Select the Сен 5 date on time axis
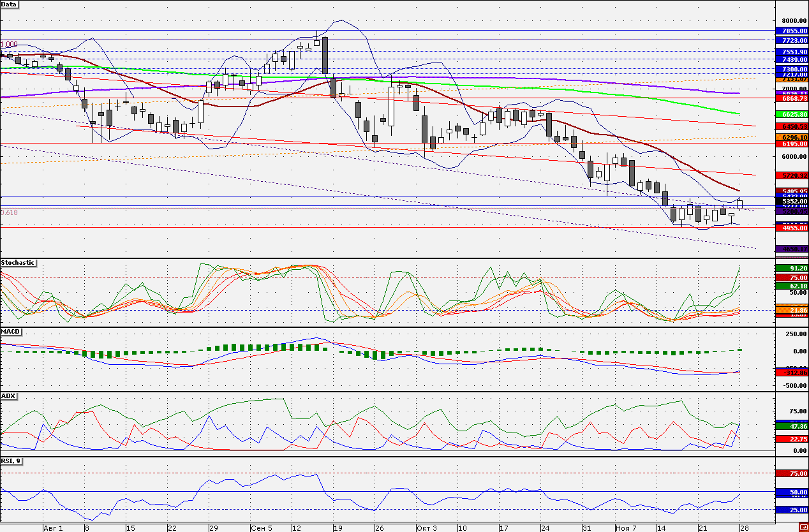Image resolution: width=809 pixels, height=532 pixels. (262, 528)
